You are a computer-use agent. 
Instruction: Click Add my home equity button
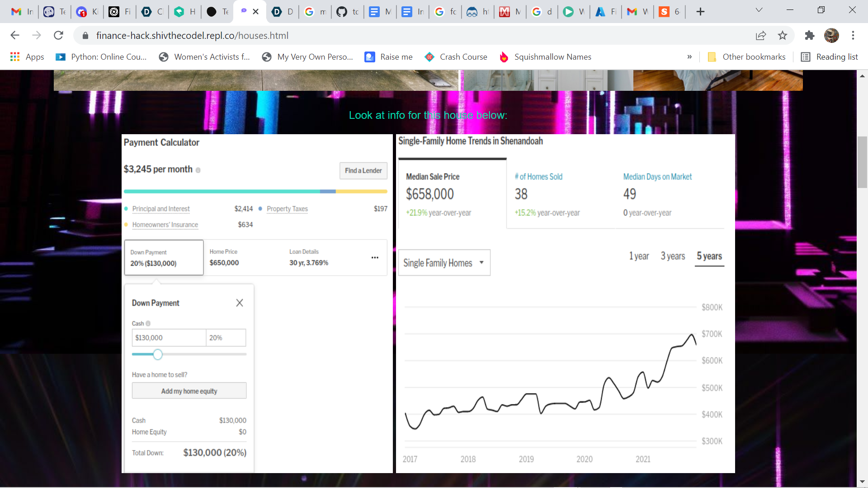[x=189, y=391]
